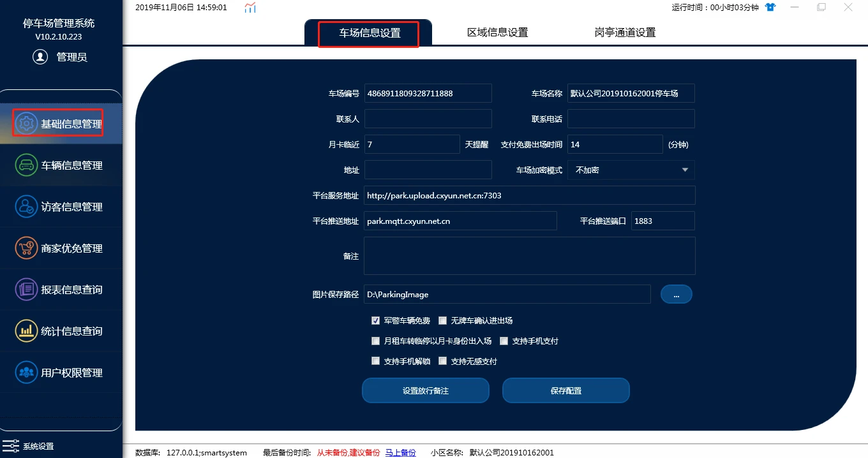
Task: Click 管理员 user name text
Action: click(x=71, y=57)
